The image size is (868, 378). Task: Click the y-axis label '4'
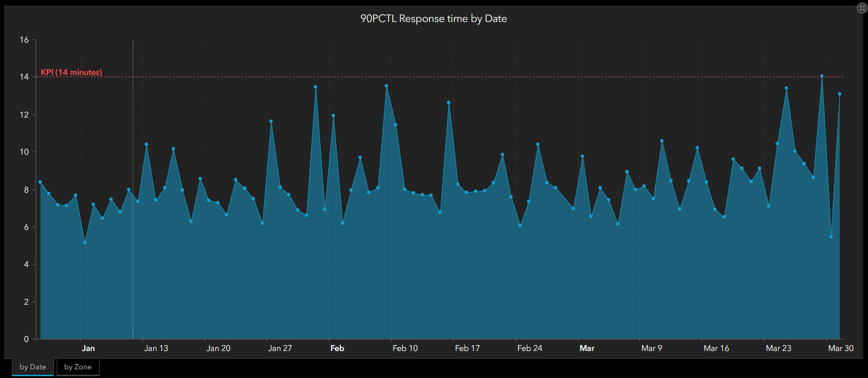tap(27, 265)
